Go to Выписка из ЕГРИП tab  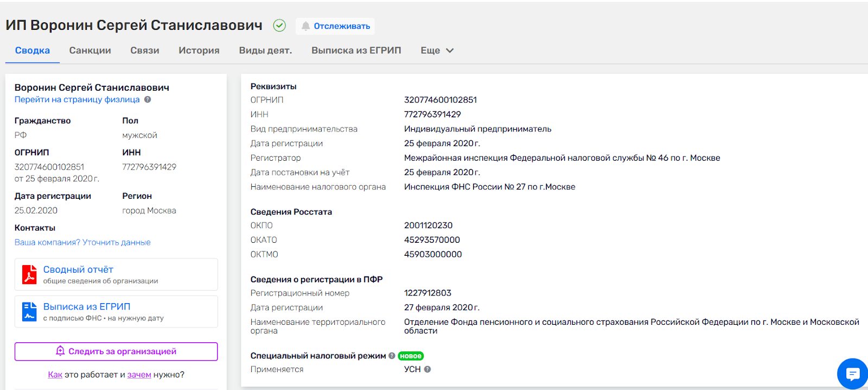pos(356,51)
